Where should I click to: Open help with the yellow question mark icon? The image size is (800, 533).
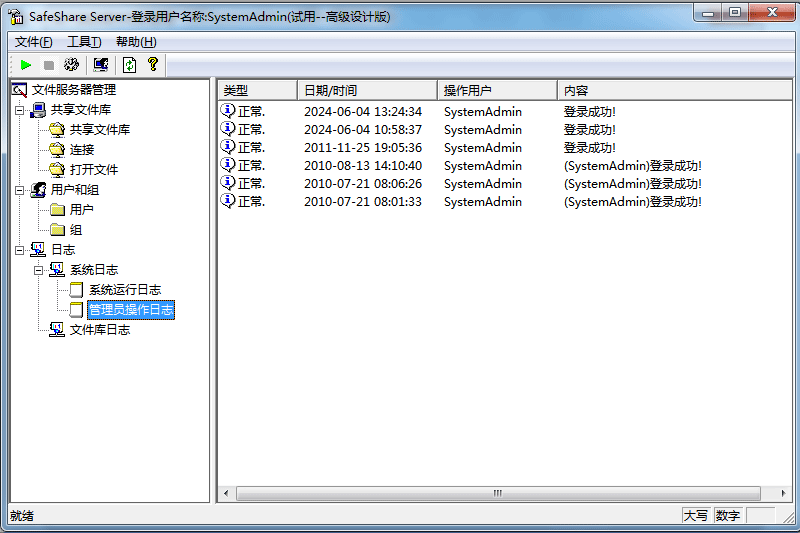[x=153, y=64]
